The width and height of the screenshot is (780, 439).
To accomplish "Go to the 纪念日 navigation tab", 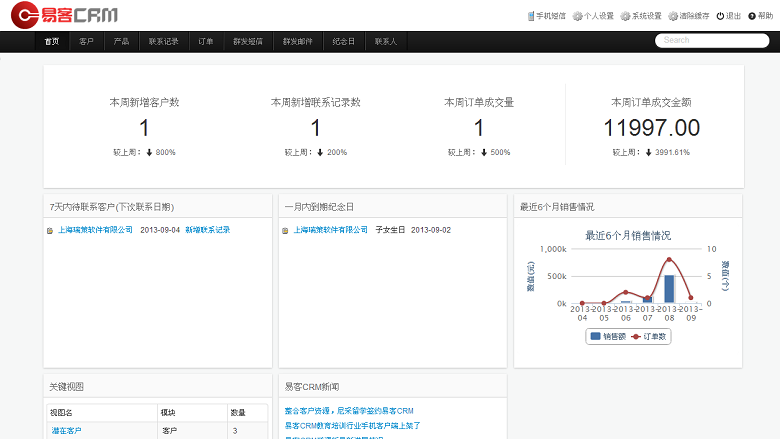I will pyautogui.click(x=343, y=41).
